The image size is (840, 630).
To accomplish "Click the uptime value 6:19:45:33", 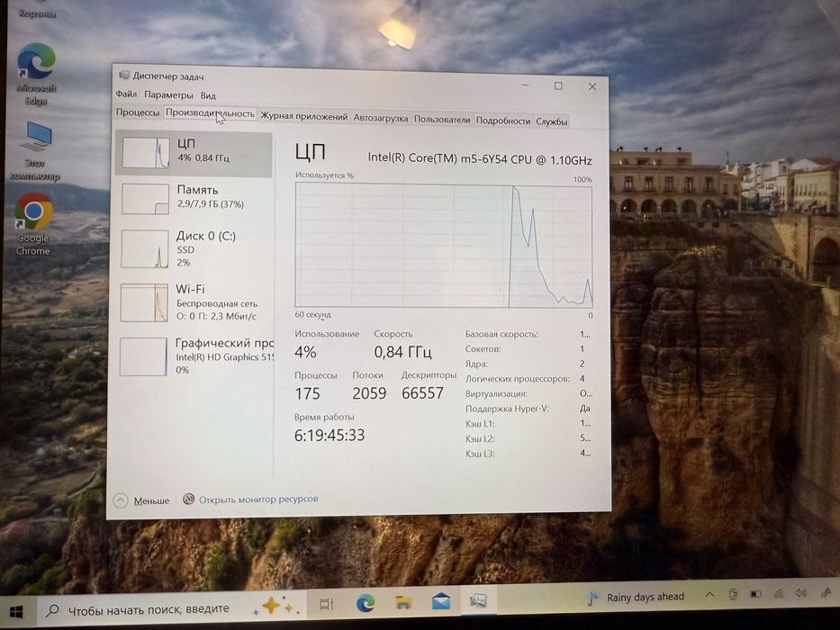I will point(330,435).
